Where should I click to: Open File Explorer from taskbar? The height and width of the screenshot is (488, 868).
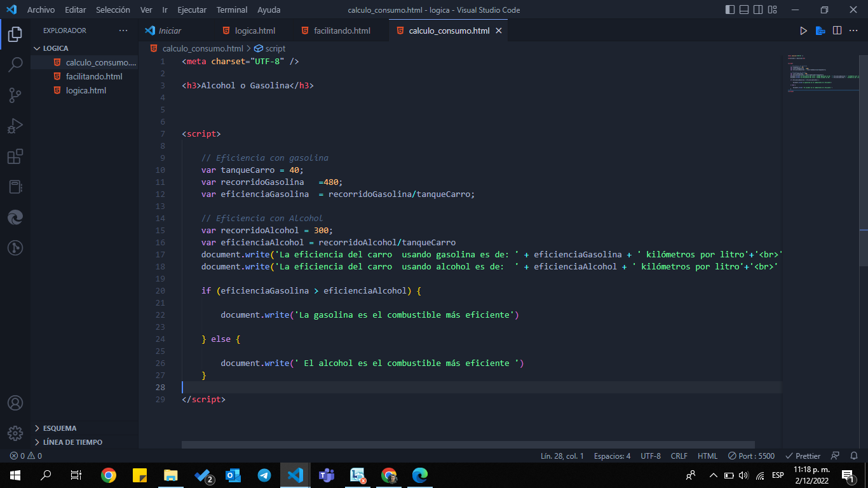pos(171,475)
